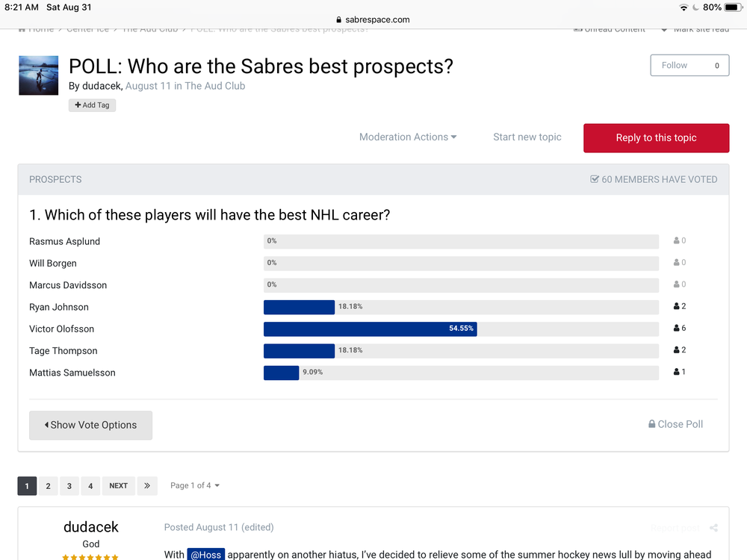Screen dimensions: 747x560
Task: Reply to this topic
Action: point(656,138)
